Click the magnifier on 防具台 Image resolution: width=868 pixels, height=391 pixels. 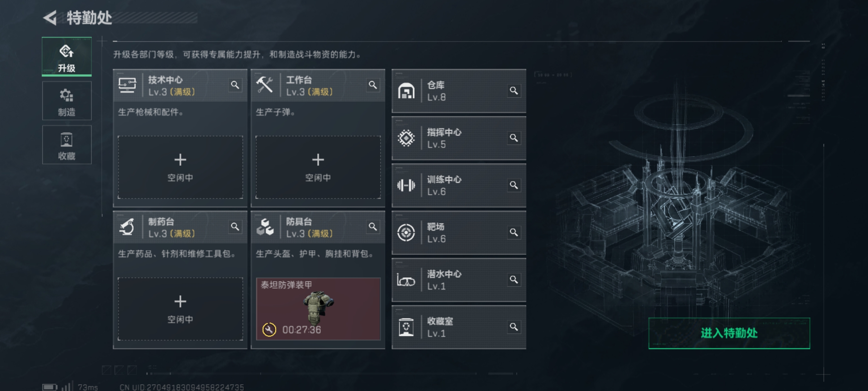coord(373,227)
